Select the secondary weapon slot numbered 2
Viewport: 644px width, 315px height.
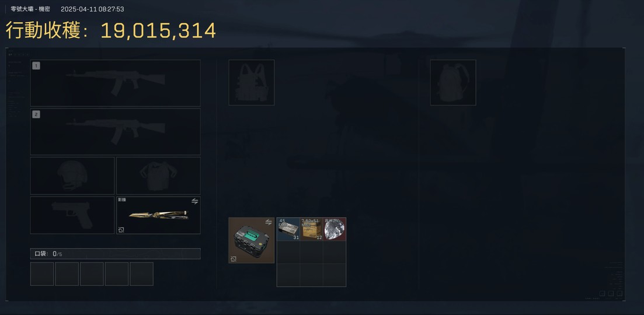pyautogui.click(x=116, y=132)
